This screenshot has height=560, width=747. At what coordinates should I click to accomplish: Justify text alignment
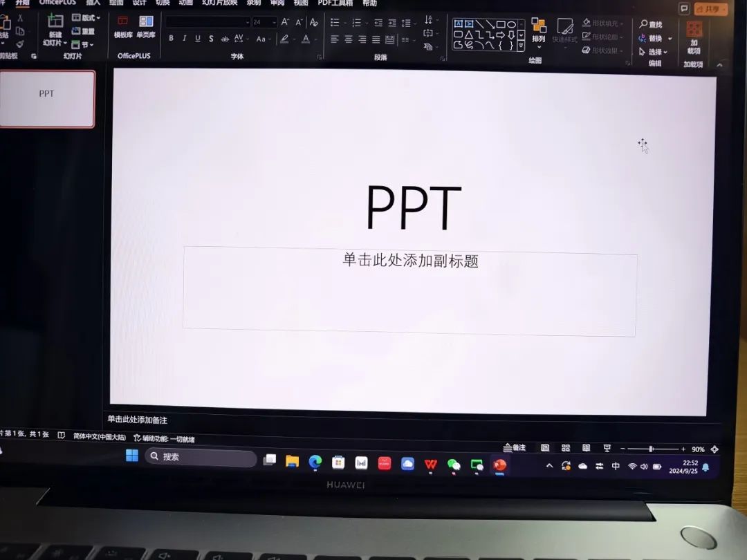coord(376,39)
